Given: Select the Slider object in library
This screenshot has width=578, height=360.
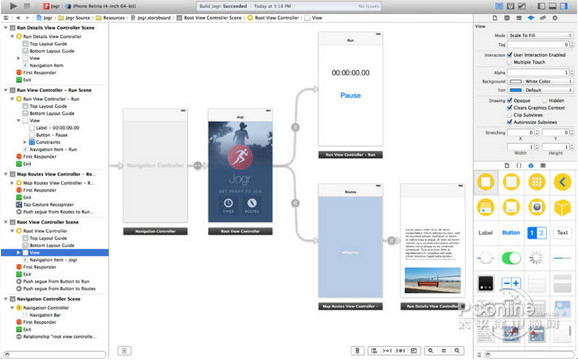Looking at the screenshot, I should pyautogui.click(x=485, y=258).
